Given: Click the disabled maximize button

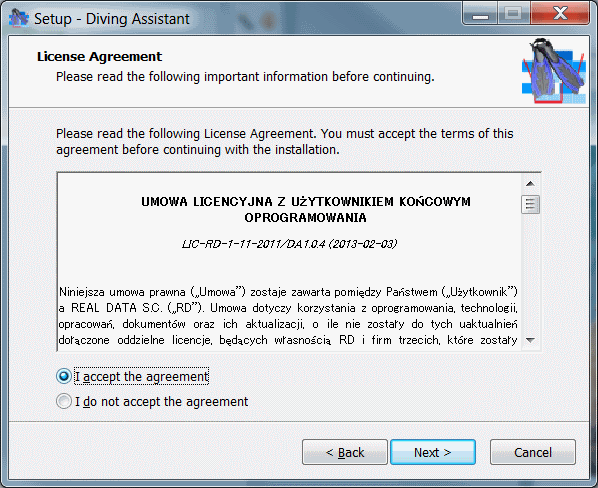Looking at the screenshot, I should click(513, 14).
